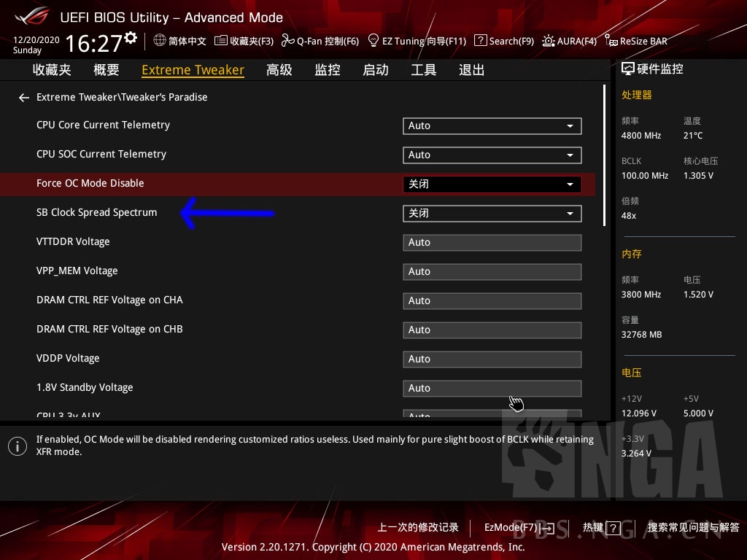Switch to the 概要 tab
747x560 pixels.
pyautogui.click(x=107, y=70)
